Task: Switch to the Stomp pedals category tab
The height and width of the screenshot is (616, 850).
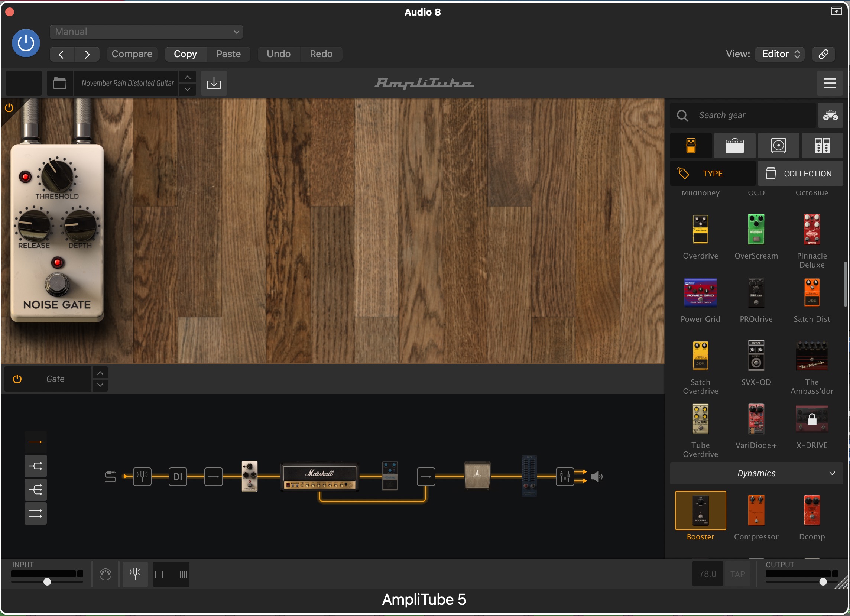Action: coord(691,146)
